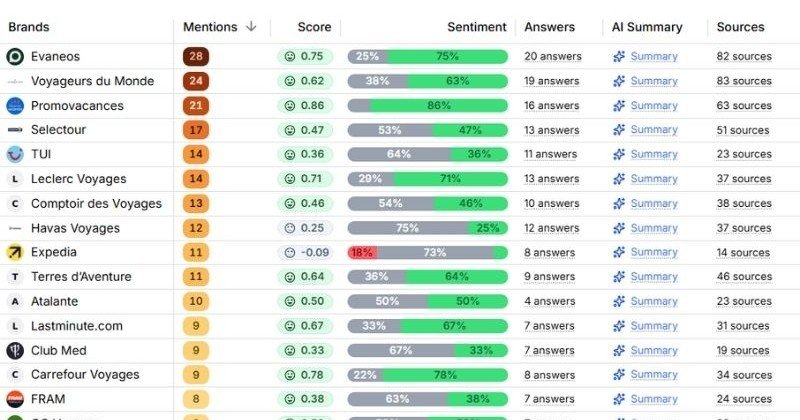Click the Selectour brand logo icon
The height and width of the screenshot is (420, 800).
click(15, 130)
